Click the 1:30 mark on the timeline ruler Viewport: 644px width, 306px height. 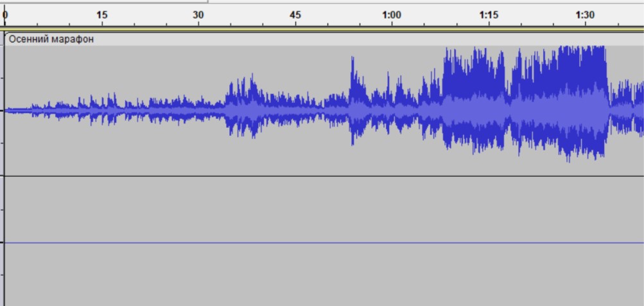tap(585, 15)
